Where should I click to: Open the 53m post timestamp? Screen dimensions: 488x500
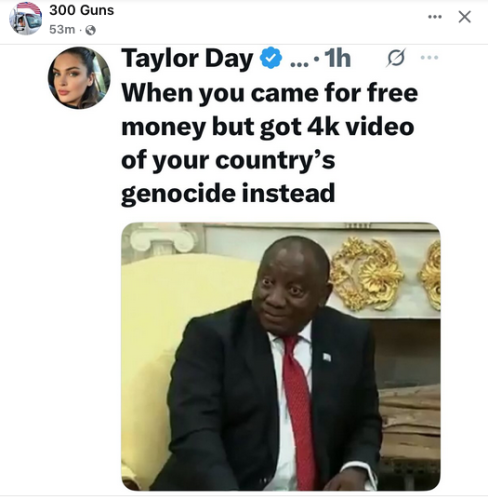62,30
